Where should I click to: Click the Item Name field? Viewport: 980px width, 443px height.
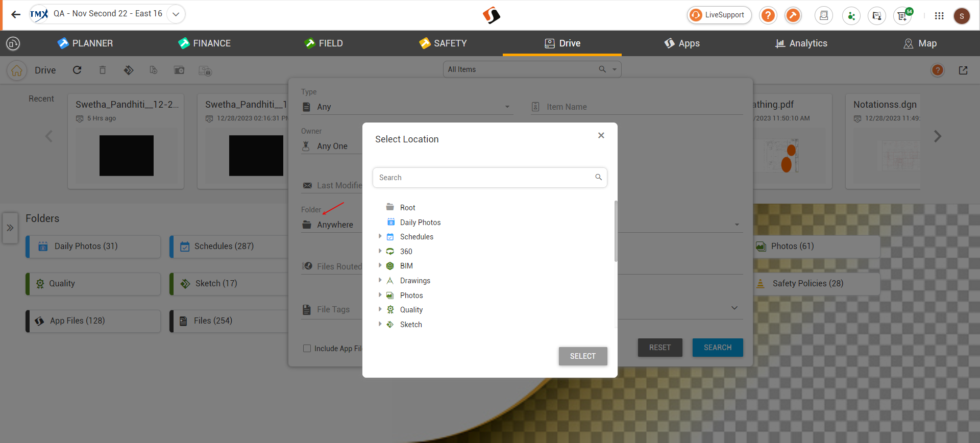tap(636, 107)
